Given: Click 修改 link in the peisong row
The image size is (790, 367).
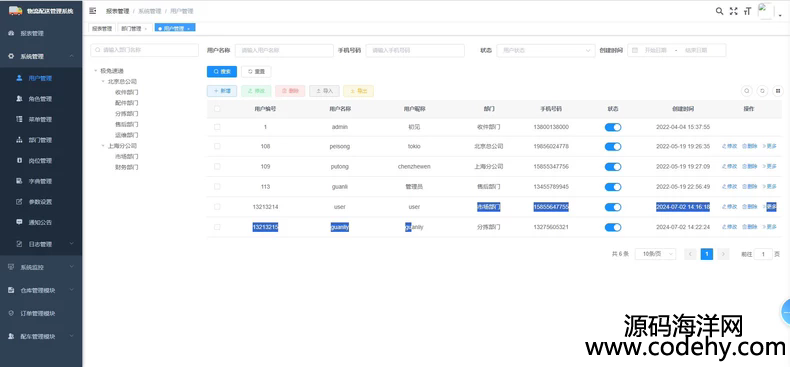Looking at the screenshot, I should (730, 146).
